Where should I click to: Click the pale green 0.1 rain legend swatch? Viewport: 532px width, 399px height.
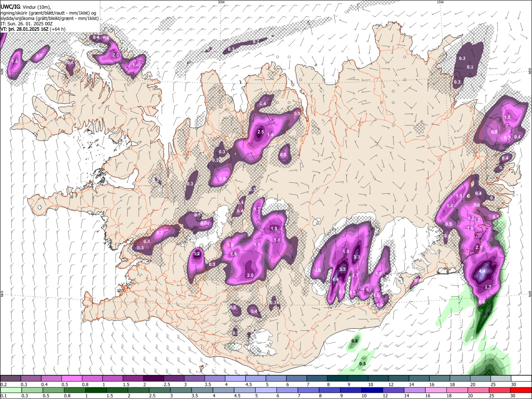tap(11, 390)
